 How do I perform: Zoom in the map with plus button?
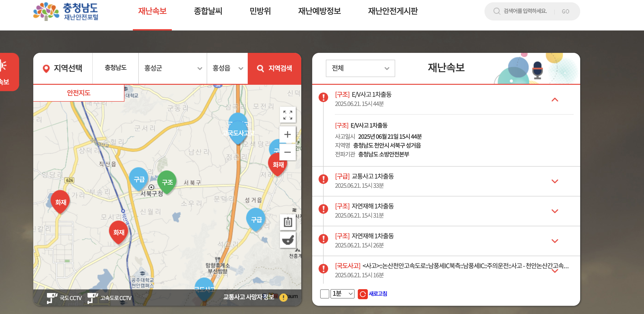point(288,134)
